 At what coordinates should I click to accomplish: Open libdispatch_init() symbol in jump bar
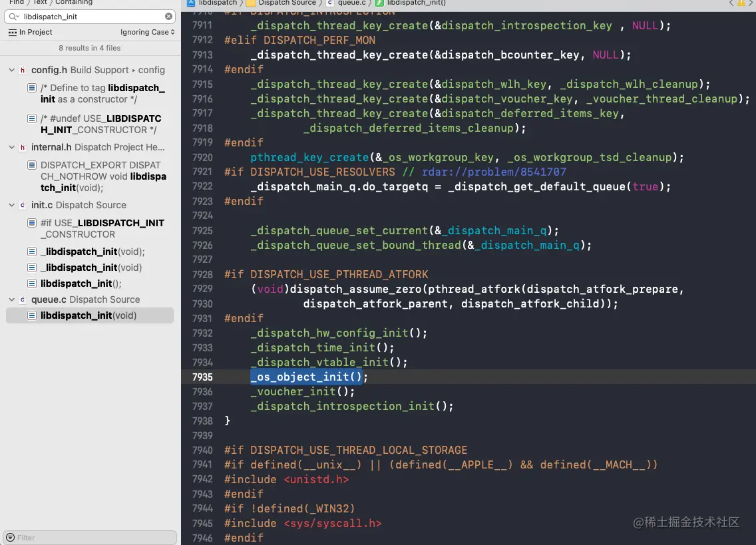tap(411, 3)
